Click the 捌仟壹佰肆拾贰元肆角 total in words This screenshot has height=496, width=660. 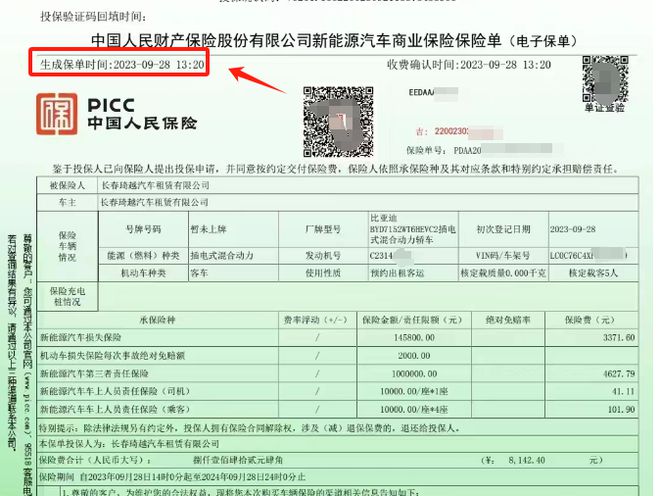click(x=238, y=460)
